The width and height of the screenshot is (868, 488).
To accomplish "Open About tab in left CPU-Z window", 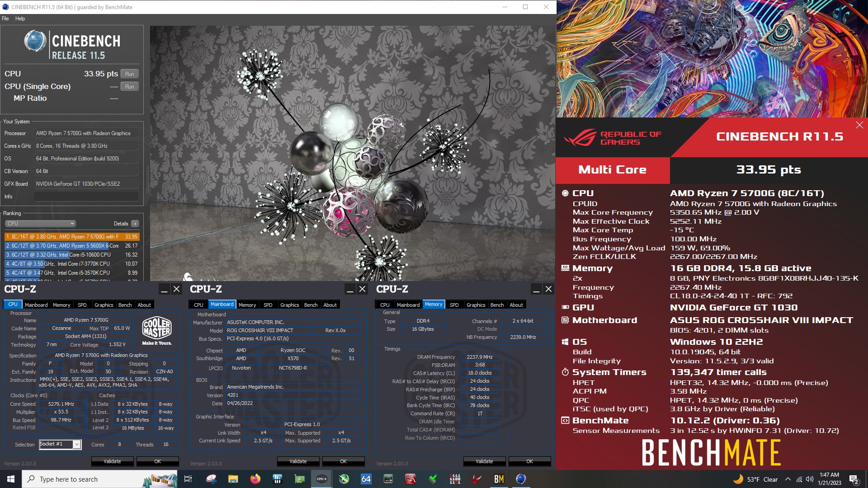I will [x=144, y=305].
